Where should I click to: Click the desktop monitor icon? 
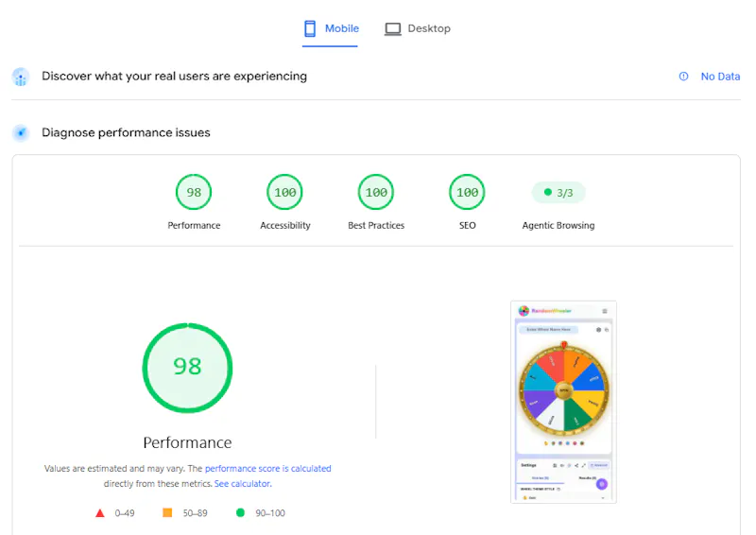click(x=392, y=29)
